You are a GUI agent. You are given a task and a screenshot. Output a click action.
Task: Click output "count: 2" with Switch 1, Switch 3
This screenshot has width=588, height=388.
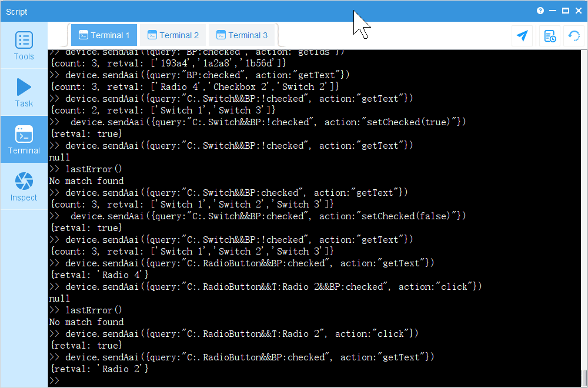coord(163,110)
